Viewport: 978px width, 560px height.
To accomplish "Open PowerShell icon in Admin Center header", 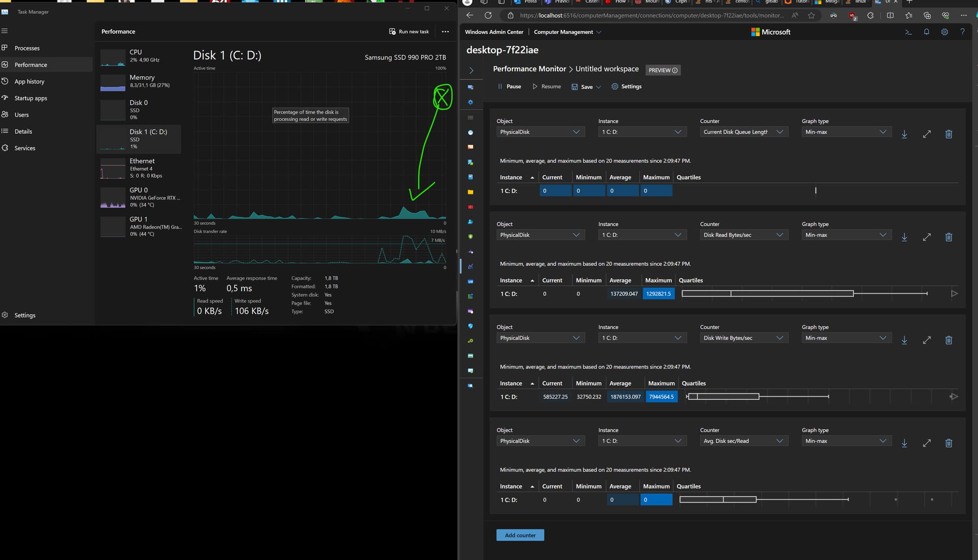I will [x=908, y=32].
